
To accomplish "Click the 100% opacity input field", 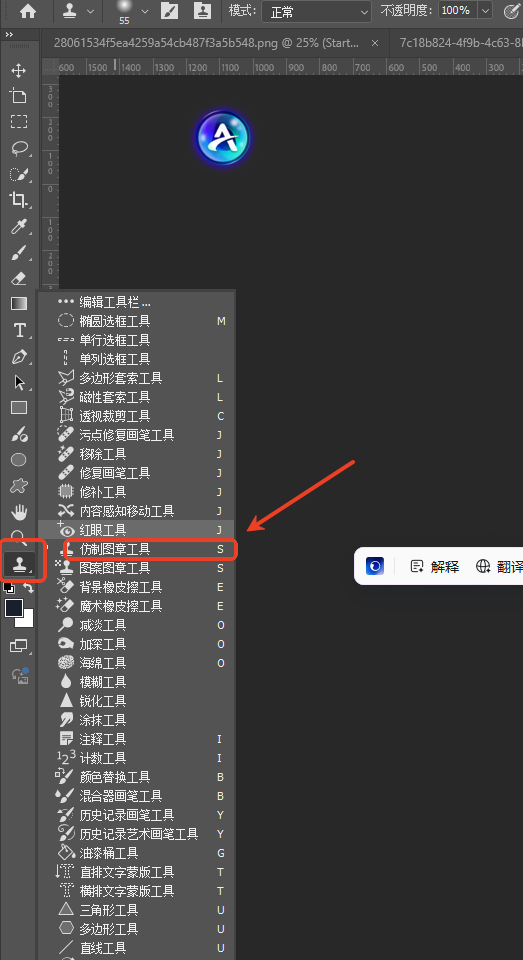I will [457, 11].
